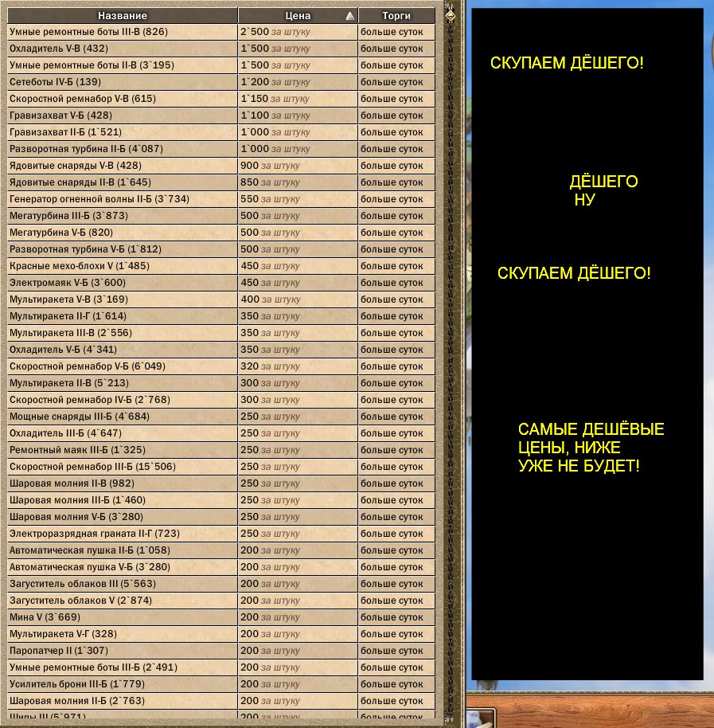Select row Красные мехо-блохи V (1`485)

coord(221,266)
